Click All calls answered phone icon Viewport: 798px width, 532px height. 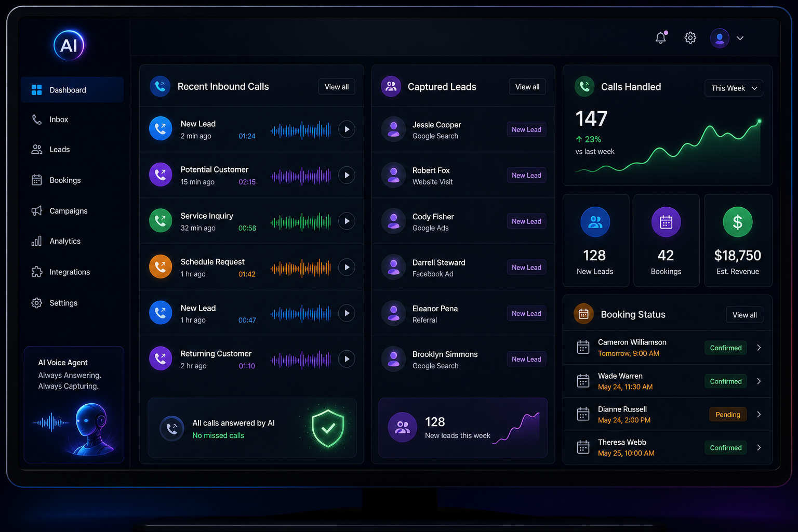(172, 429)
